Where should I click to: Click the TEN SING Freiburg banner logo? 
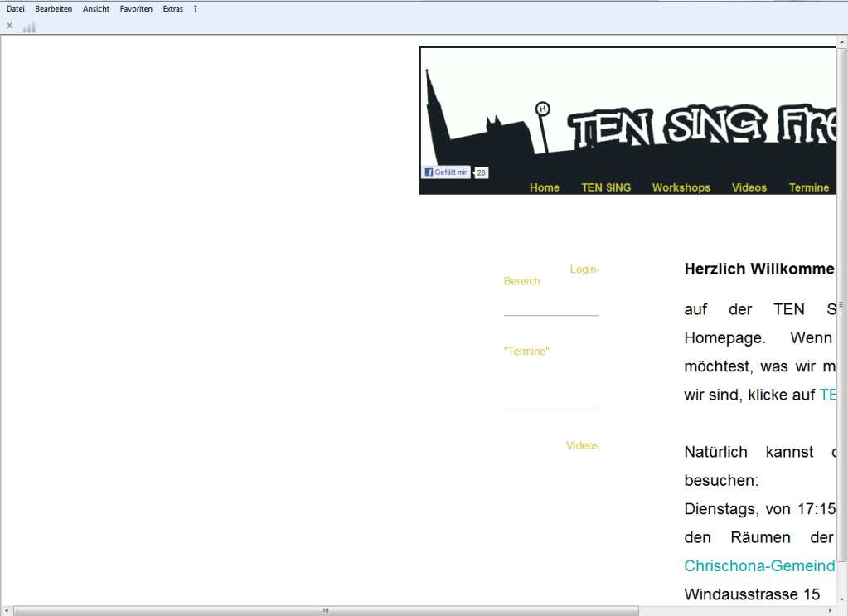628,119
